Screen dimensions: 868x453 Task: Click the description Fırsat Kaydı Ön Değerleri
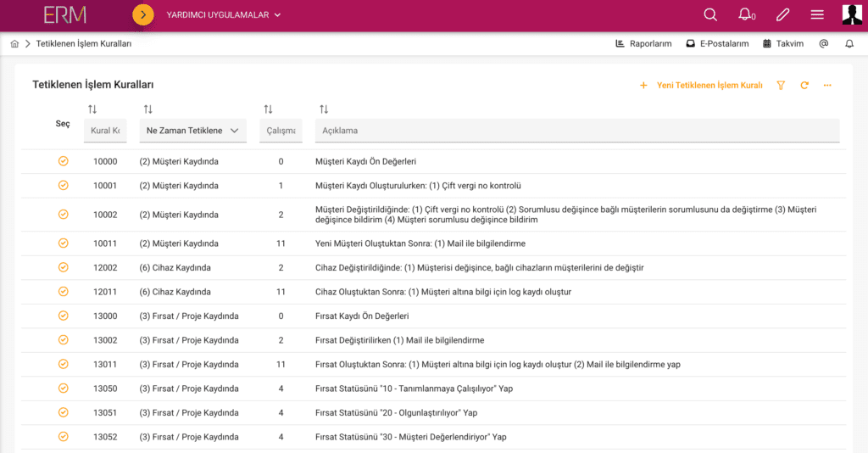click(362, 316)
